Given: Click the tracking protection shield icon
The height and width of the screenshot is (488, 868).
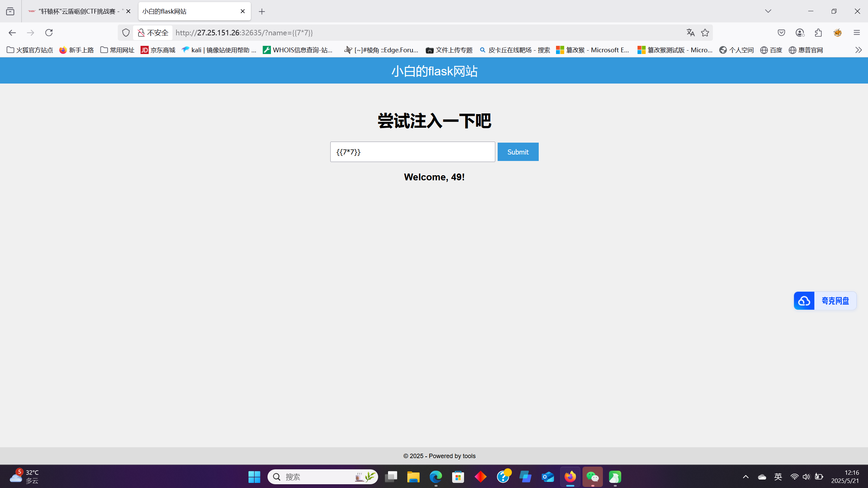Looking at the screenshot, I should (126, 33).
